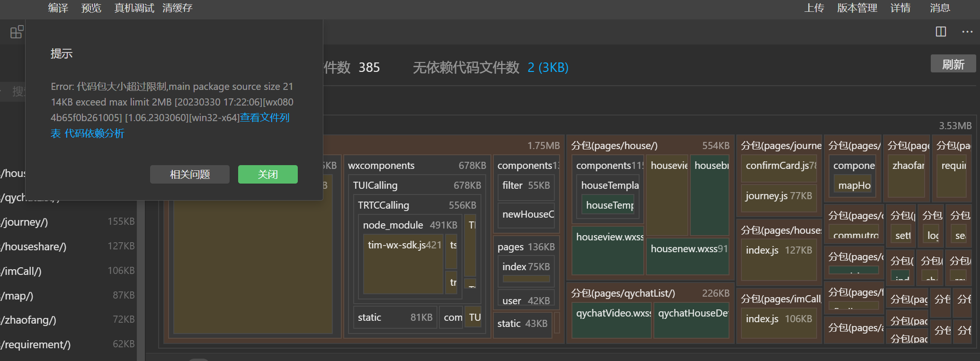Select the qychatVideo.wxss treemap block
Viewport: 980px width, 361px height.
coord(612,321)
